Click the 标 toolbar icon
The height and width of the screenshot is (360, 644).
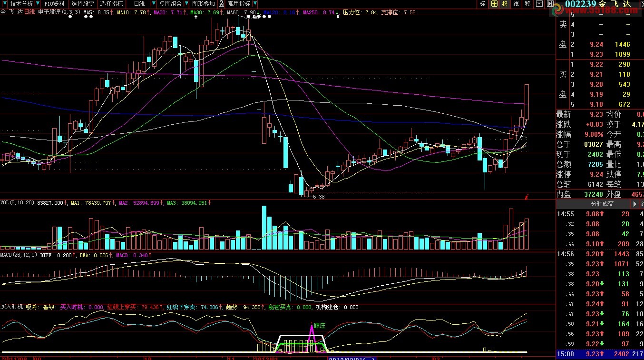483,4
